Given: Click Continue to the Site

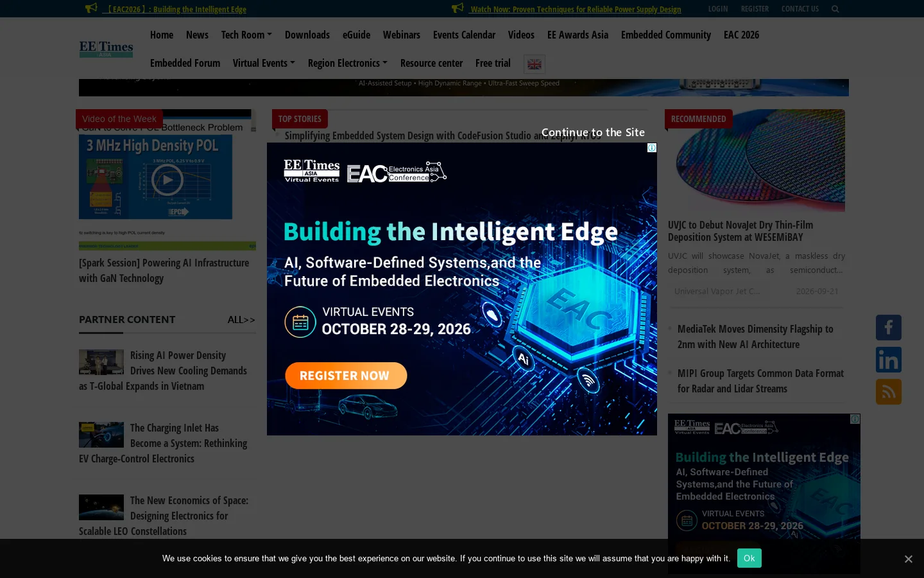Looking at the screenshot, I should 593,132.
